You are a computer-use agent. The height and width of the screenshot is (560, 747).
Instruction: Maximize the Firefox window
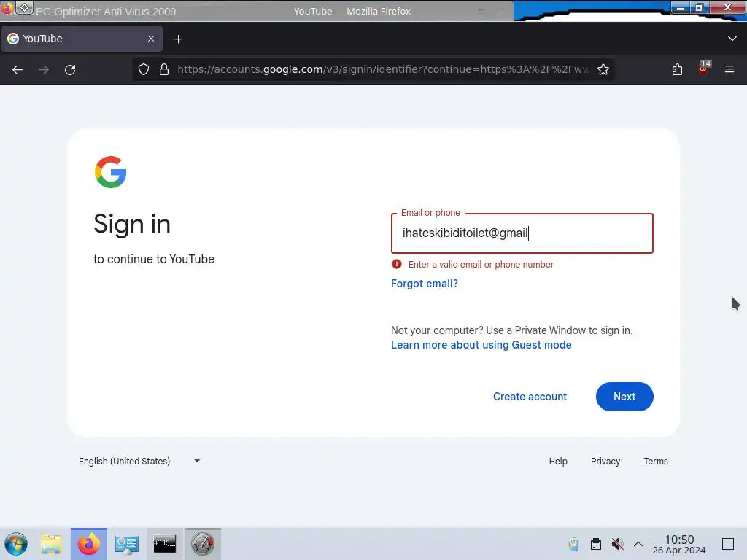click(700, 7)
